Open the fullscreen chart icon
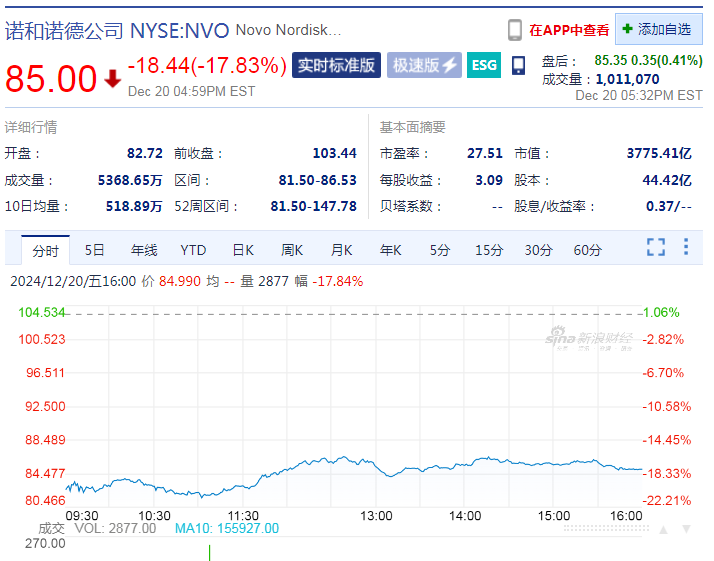The image size is (714, 561). tap(656, 247)
